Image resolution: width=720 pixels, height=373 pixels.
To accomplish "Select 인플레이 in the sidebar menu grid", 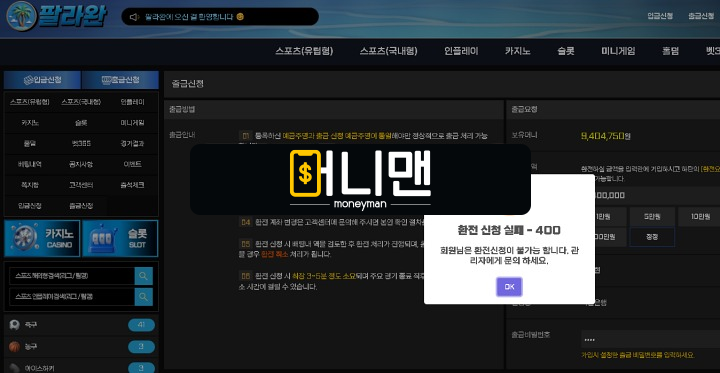I will click(133, 102).
